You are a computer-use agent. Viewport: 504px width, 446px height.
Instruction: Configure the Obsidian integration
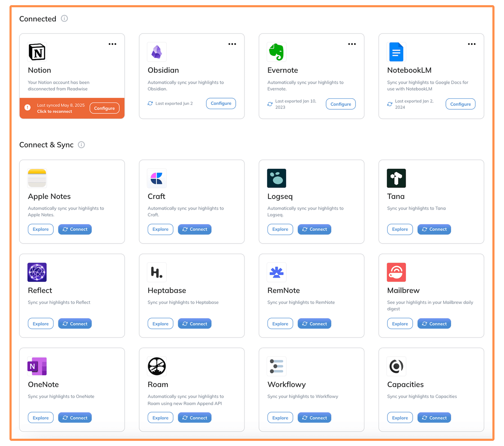(221, 103)
